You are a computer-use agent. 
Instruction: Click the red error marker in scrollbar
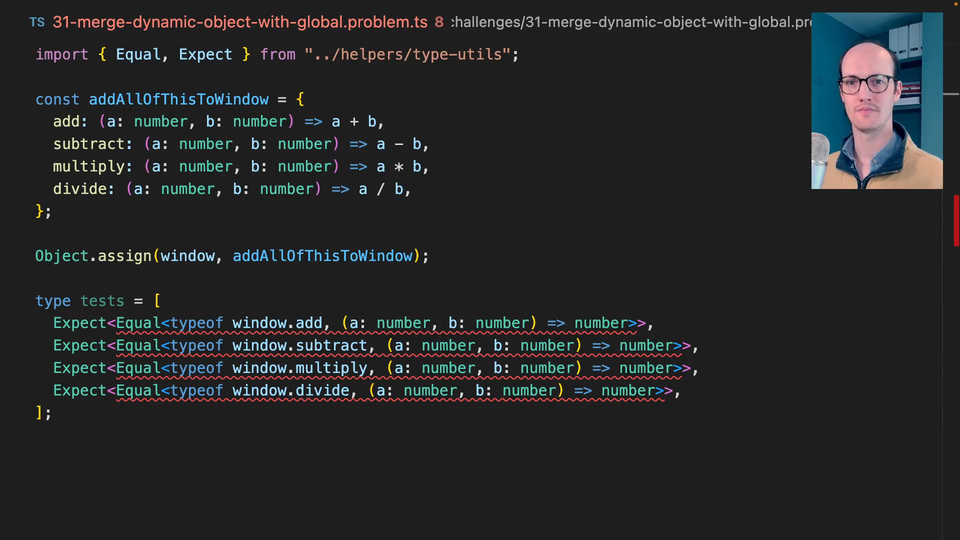[955, 220]
